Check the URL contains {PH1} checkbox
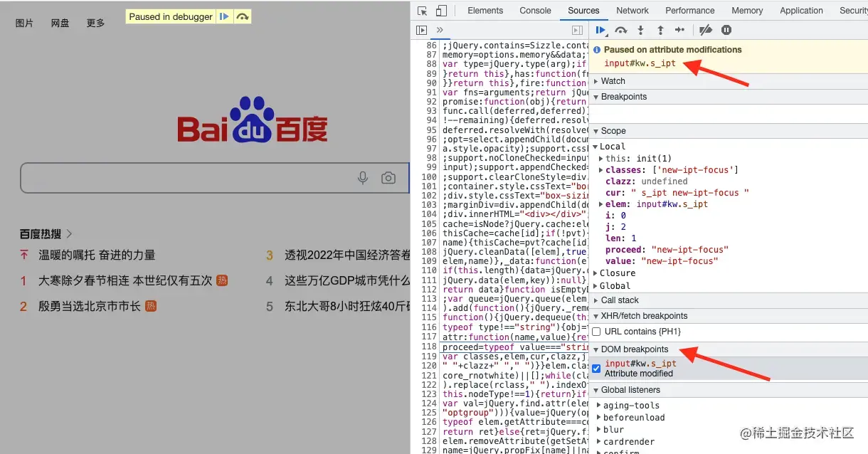The width and height of the screenshot is (868, 454). pos(596,332)
